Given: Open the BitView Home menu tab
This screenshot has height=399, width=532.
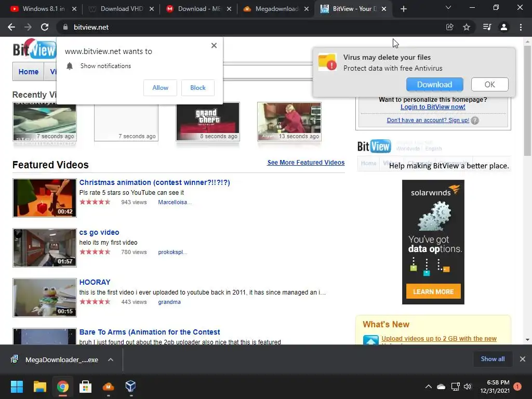Looking at the screenshot, I should point(29,72).
